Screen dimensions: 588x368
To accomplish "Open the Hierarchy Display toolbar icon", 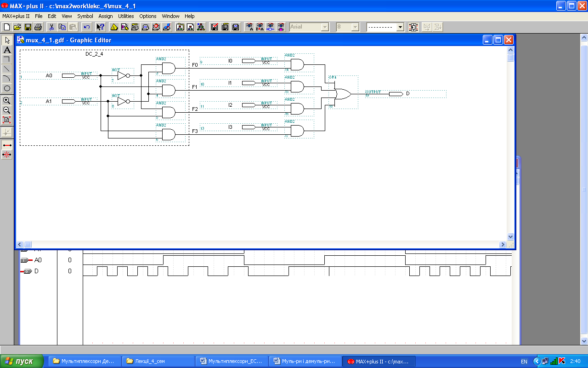I will coord(114,27).
